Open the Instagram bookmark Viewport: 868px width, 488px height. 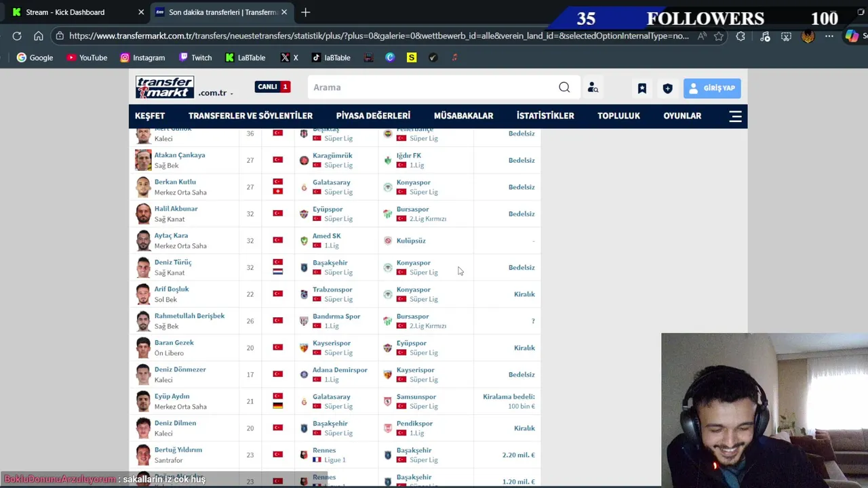pos(142,58)
